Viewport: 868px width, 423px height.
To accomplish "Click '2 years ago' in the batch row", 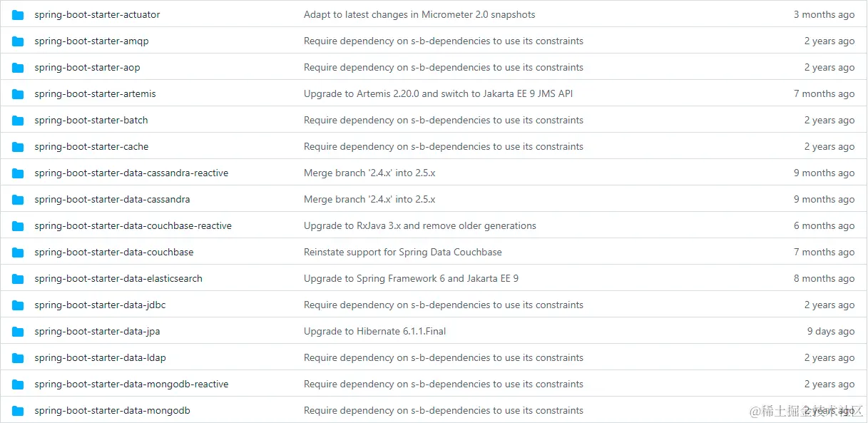I will (829, 121).
